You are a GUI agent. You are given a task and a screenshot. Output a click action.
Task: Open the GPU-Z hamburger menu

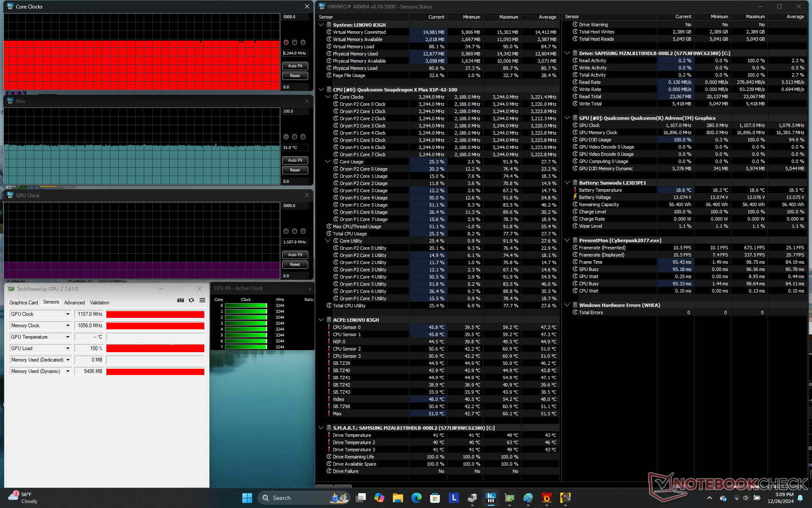203,300
